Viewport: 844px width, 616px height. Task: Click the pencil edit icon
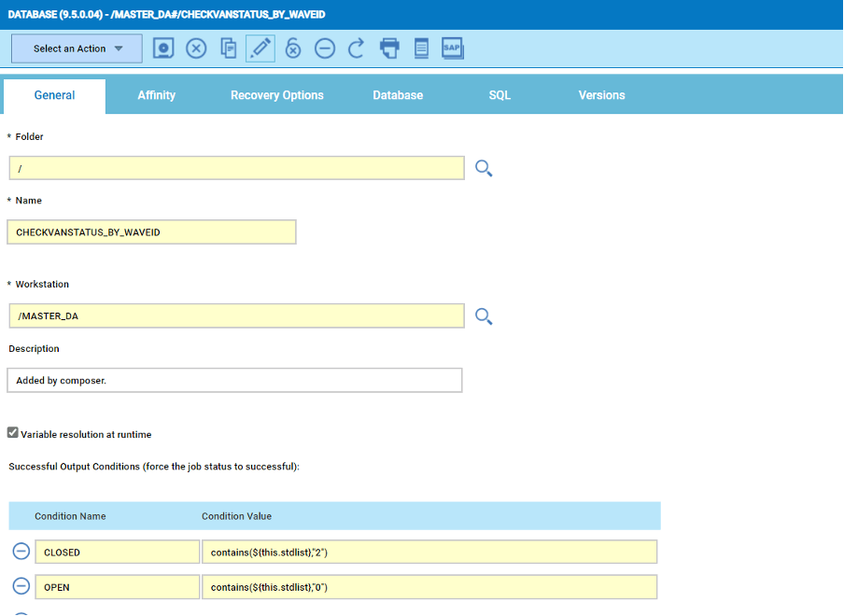point(260,49)
